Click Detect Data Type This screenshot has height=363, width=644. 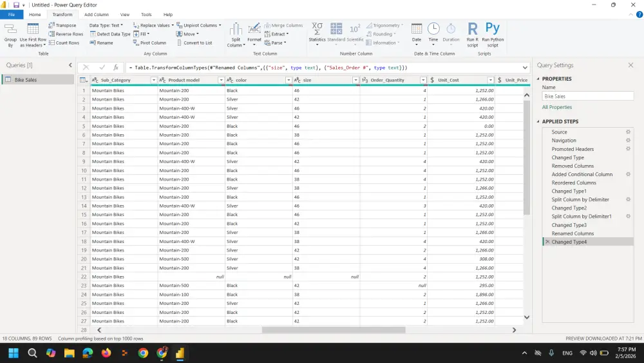pyautogui.click(x=110, y=34)
